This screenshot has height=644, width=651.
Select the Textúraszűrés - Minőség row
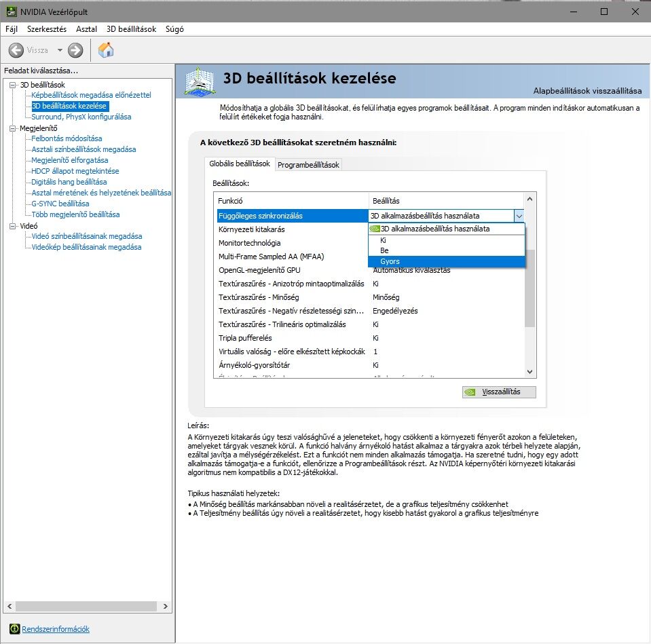pyautogui.click(x=371, y=297)
